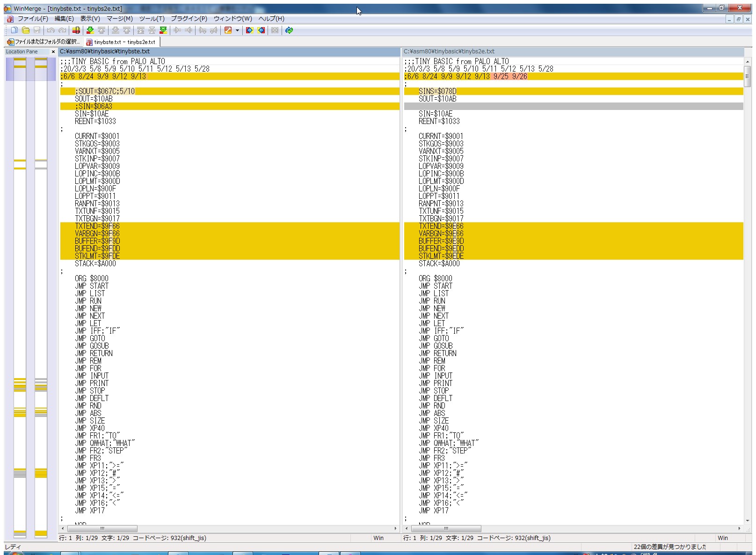The height and width of the screenshot is (555, 756).
Task: Click right pane line JMP RETURN
Action: [x=574, y=353]
